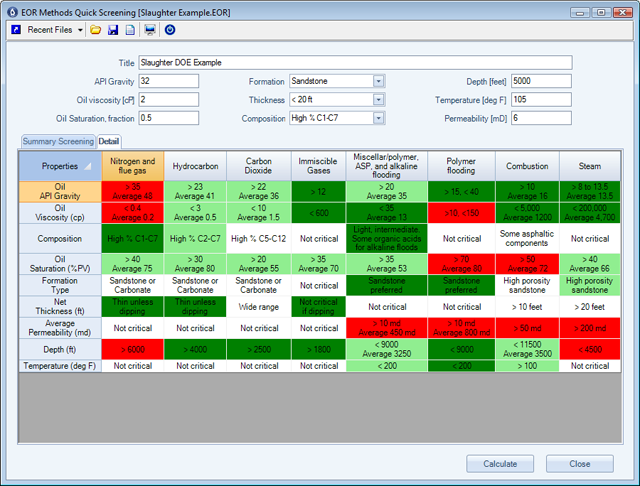The height and width of the screenshot is (486, 640).
Task: Expand the Formation dropdown
Action: (378, 81)
